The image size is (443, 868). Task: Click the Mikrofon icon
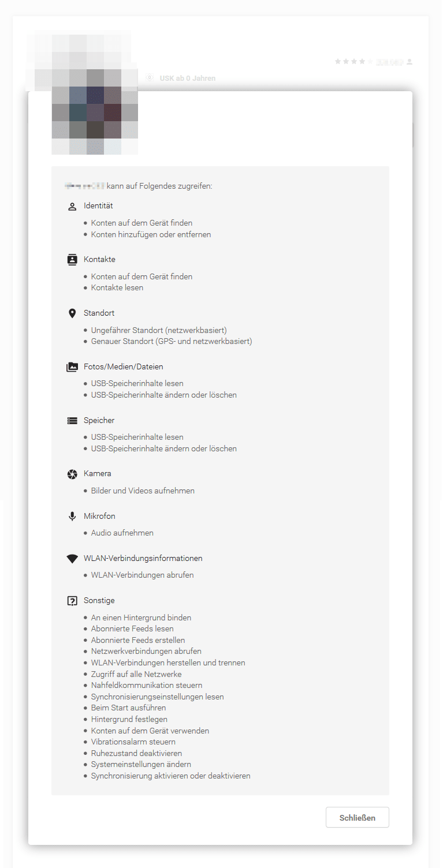[x=72, y=517]
